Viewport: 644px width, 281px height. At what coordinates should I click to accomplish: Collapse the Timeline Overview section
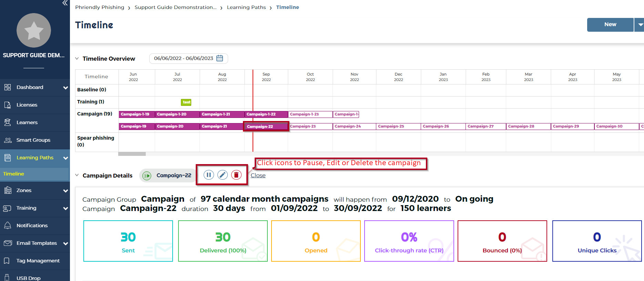pyautogui.click(x=77, y=59)
